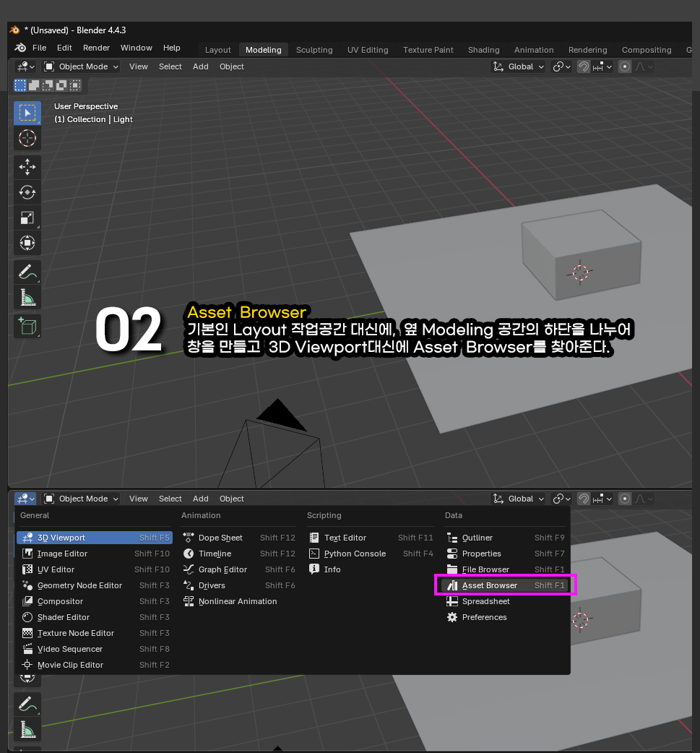Open the Window menu
The image size is (700, 753).
coord(137,48)
